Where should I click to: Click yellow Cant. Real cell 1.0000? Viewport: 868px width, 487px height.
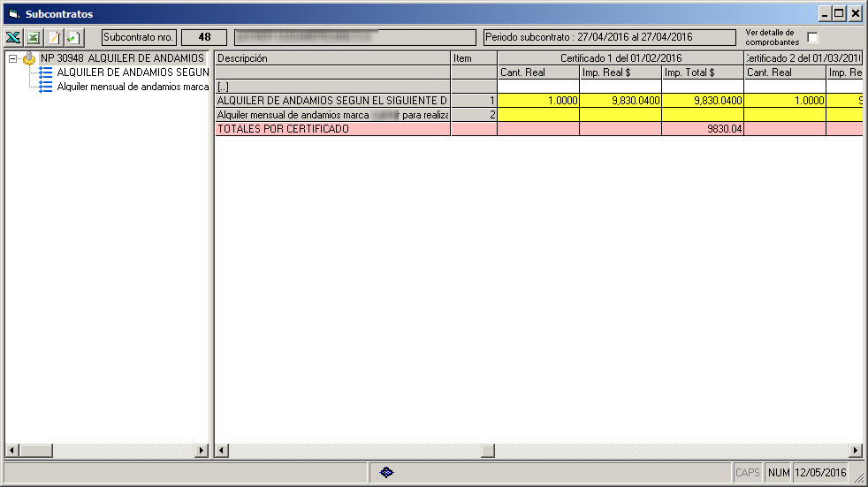click(538, 101)
